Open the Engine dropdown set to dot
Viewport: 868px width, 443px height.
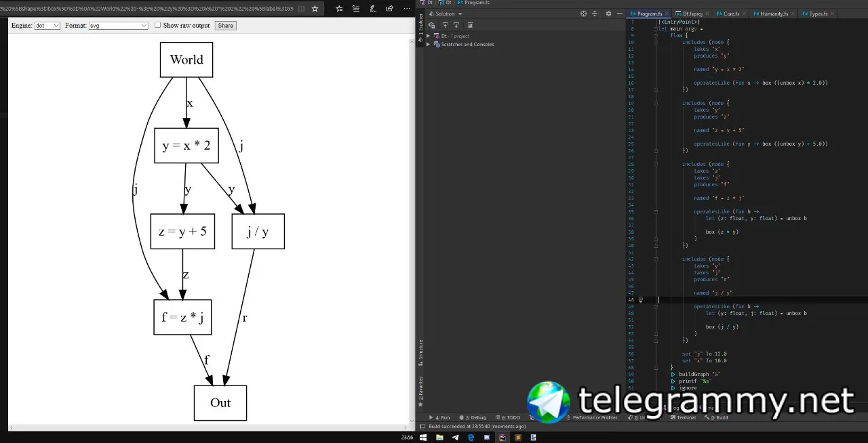coord(47,25)
